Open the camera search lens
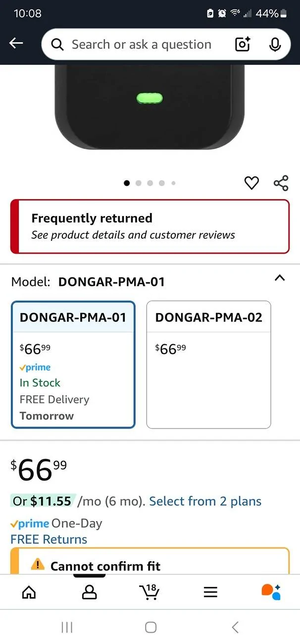Screen dimensions: 300x644 (242, 44)
